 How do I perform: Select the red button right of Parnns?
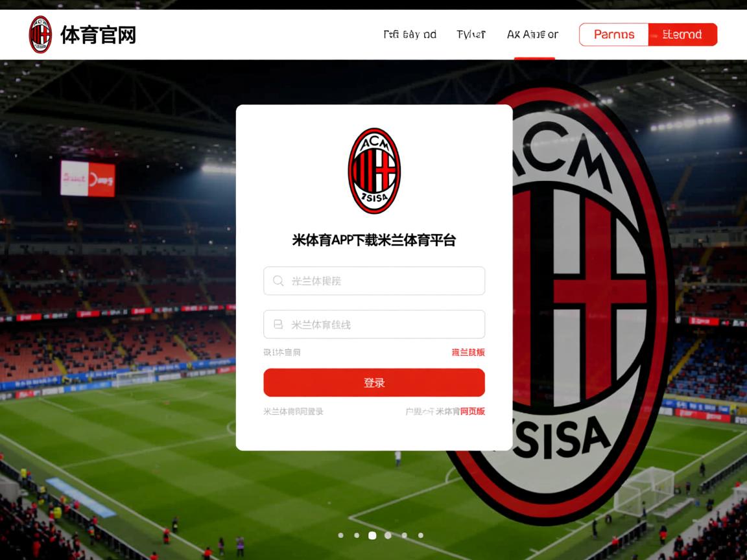click(x=683, y=35)
